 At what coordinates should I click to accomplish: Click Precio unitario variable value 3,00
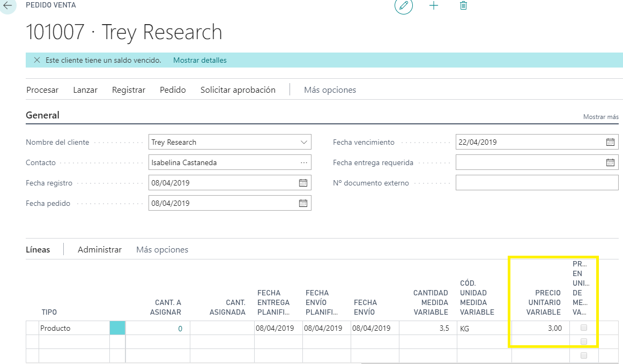555,328
